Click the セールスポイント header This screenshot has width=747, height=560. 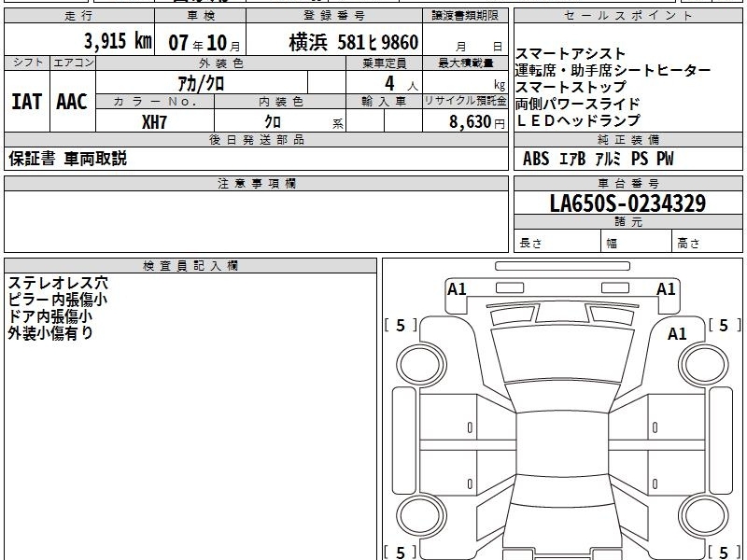627,16
